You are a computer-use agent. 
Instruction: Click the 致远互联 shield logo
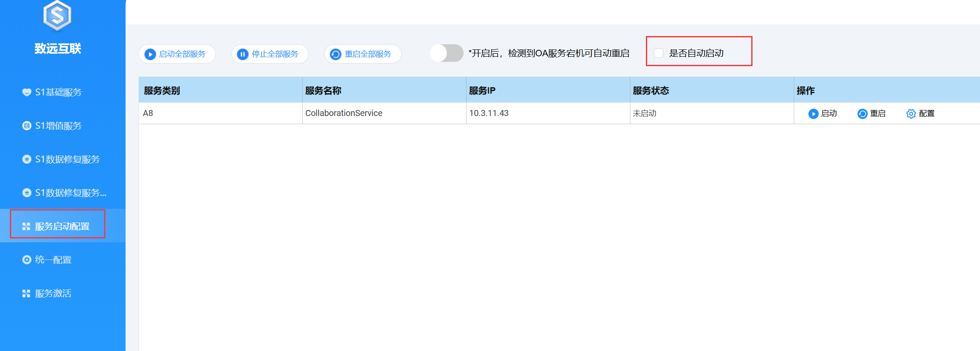[57, 16]
